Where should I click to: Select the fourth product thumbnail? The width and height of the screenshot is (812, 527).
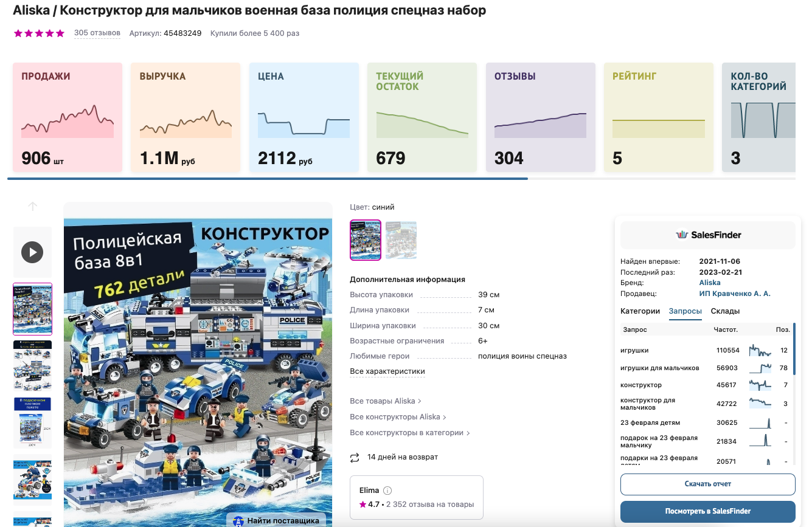[x=32, y=480]
